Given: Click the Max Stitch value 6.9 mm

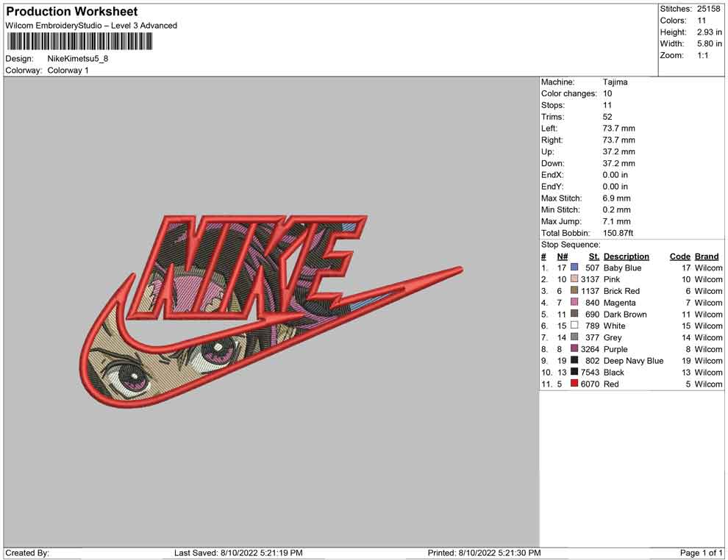Looking at the screenshot, I should click(616, 198).
